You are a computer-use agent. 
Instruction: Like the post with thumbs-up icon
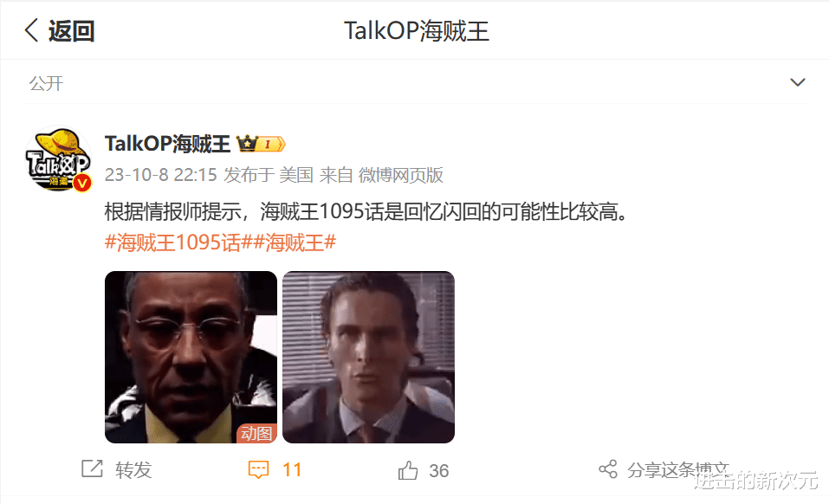coord(408,470)
